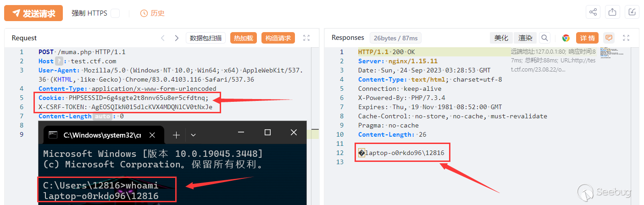
Task: Click the Connection keep-alive line
Action: coord(400,89)
